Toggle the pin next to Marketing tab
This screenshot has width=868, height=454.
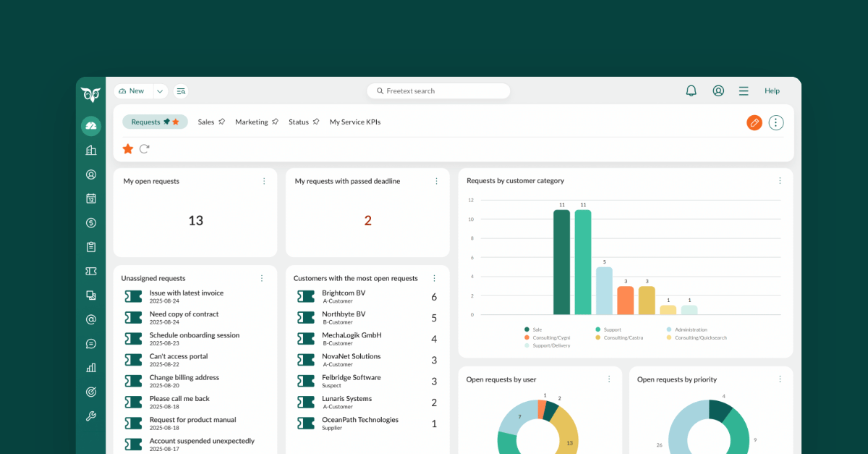275,122
